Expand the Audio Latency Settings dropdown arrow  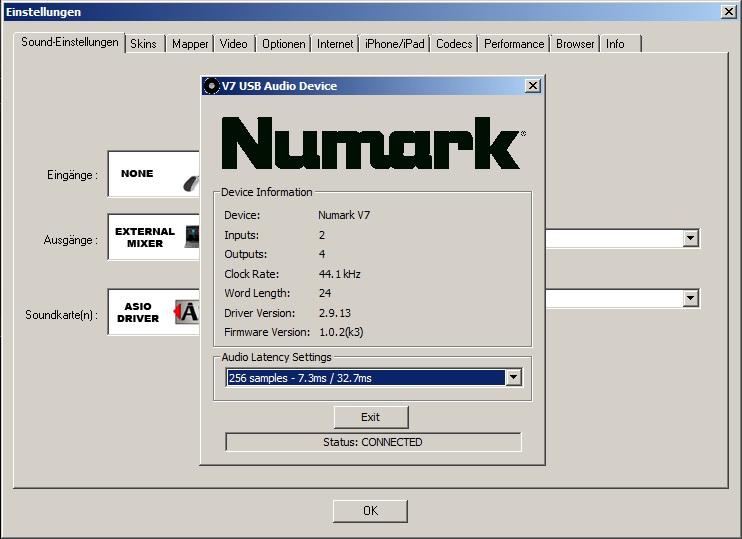513,378
